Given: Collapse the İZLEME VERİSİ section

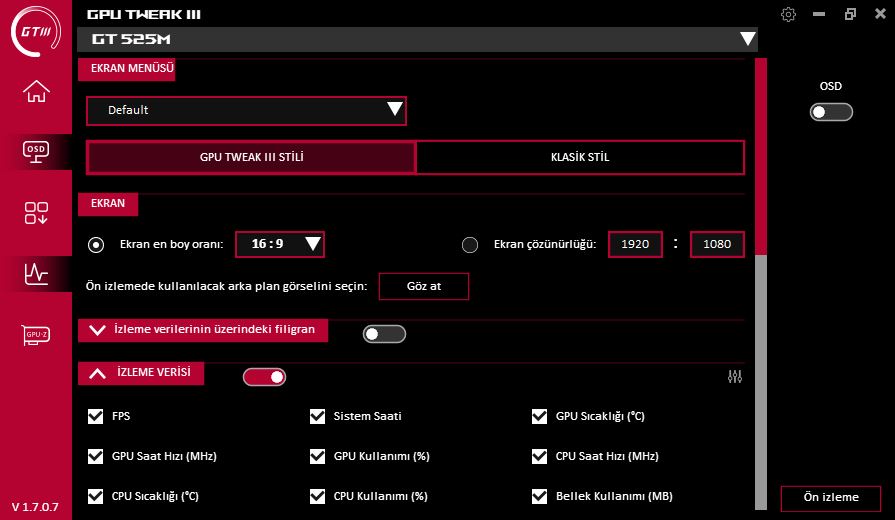Looking at the screenshot, I should [140, 373].
